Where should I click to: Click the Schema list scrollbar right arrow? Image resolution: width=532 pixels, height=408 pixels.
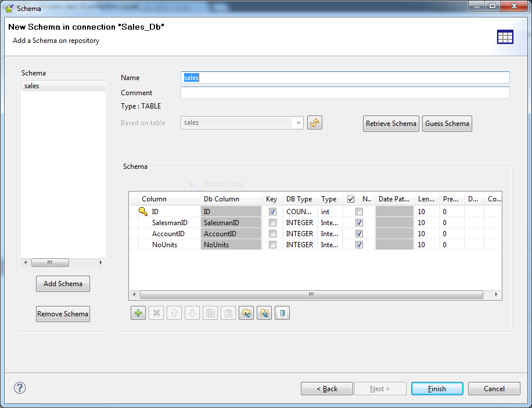(x=100, y=262)
